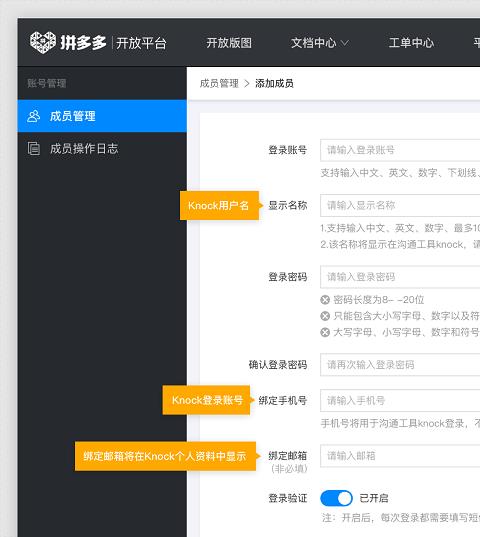Select 成员管理 in the sidebar
This screenshot has width=480, height=537.
point(102,116)
